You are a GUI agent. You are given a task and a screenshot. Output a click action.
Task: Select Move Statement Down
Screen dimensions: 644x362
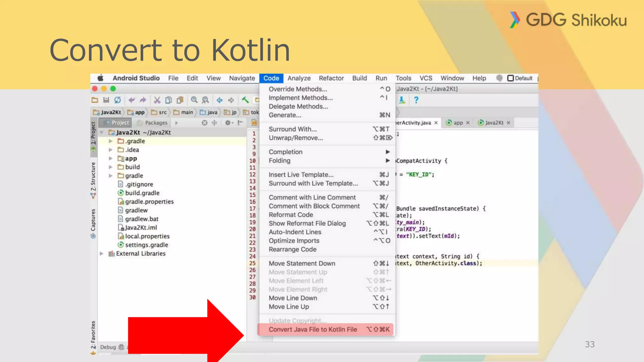(x=327, y=264)
